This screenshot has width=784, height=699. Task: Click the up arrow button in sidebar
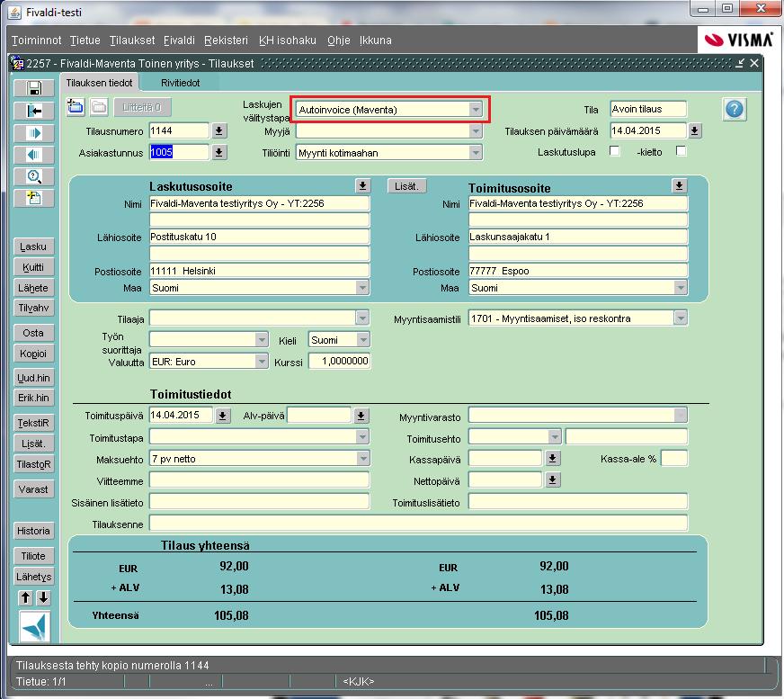(x=25, y=597)
